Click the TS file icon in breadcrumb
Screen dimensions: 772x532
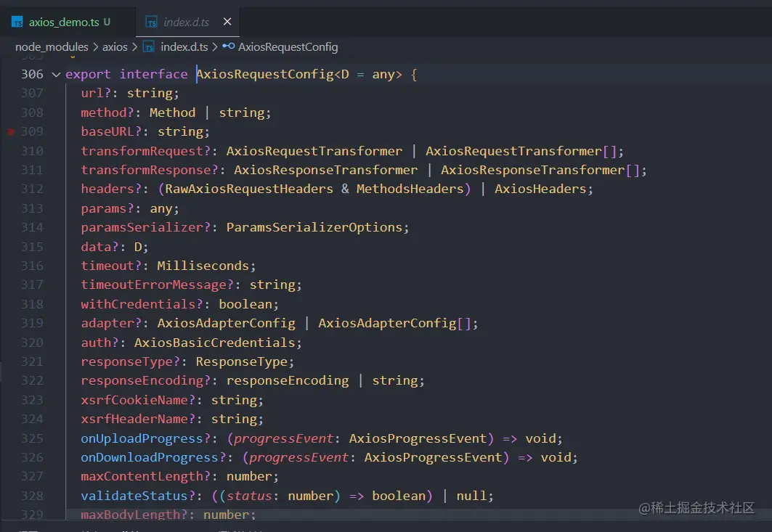[x=148, y=46]
